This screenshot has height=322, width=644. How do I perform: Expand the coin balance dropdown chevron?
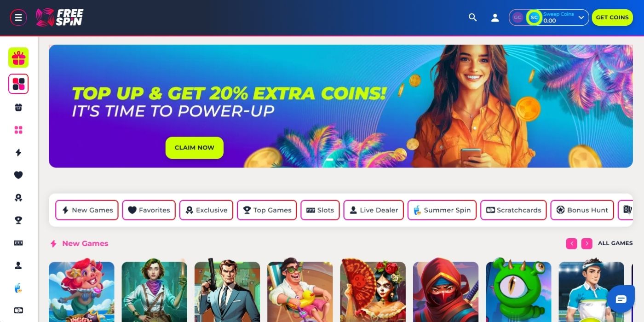coord(581,17)
